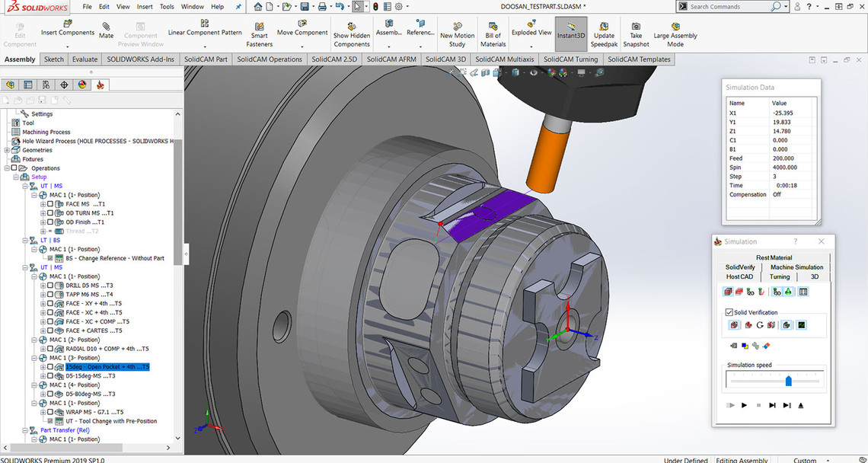868x463 pixels.
Task: Check the 15deg - Open Pocket operation checkbox
Action: click(50, 367)
